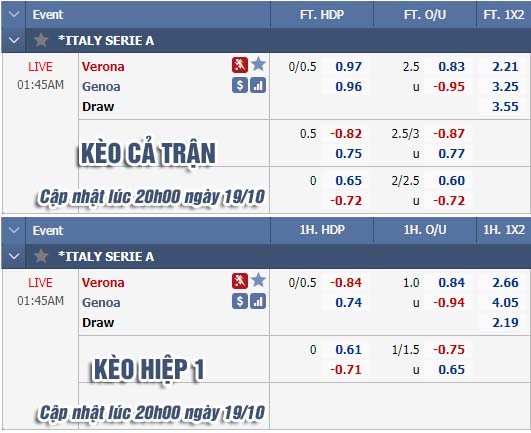Click the first-half under odds -0.94
The height and width of the screenshot is (433, 531).
(449, 302)
